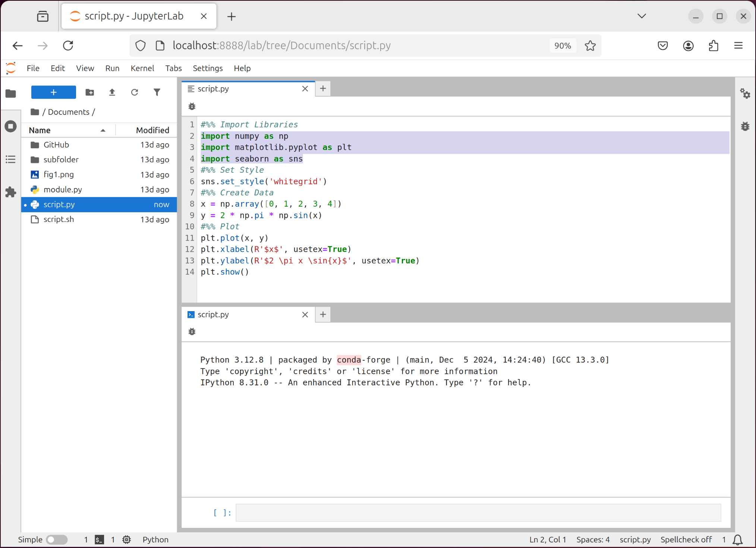Image resolution: width=756 pixels, height=548 pixels.
Task: Open the Kernel menu
Action: coord(142,68)
